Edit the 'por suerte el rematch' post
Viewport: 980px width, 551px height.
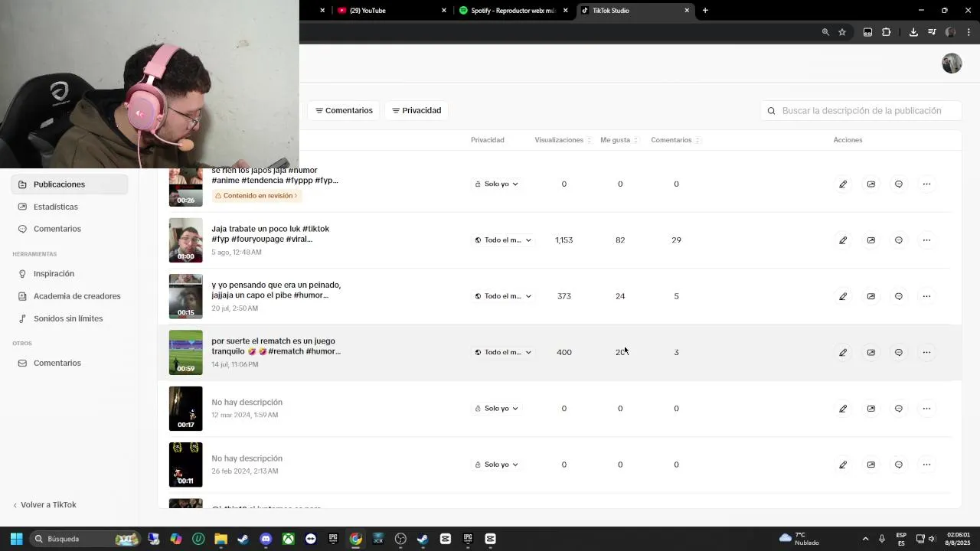pos(843,352)
